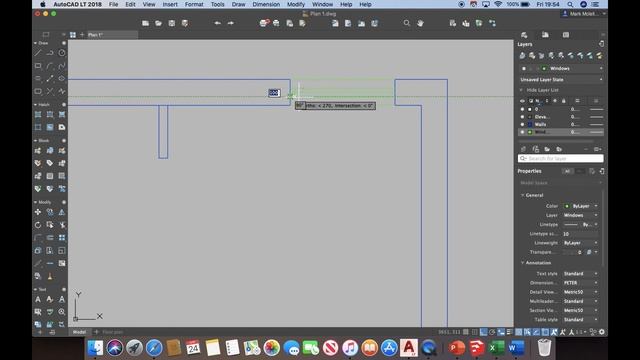Click the Walls layer color swatch

tap(530, 124)
